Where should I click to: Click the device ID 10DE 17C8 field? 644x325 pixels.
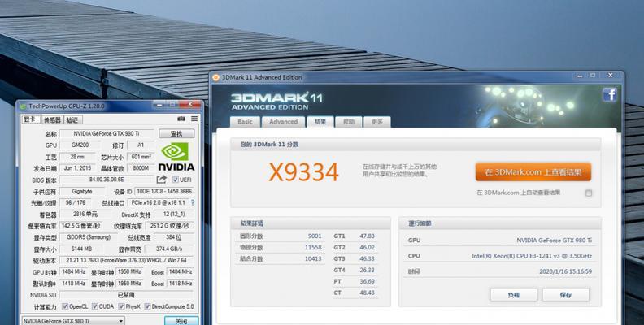pos(164,191)
